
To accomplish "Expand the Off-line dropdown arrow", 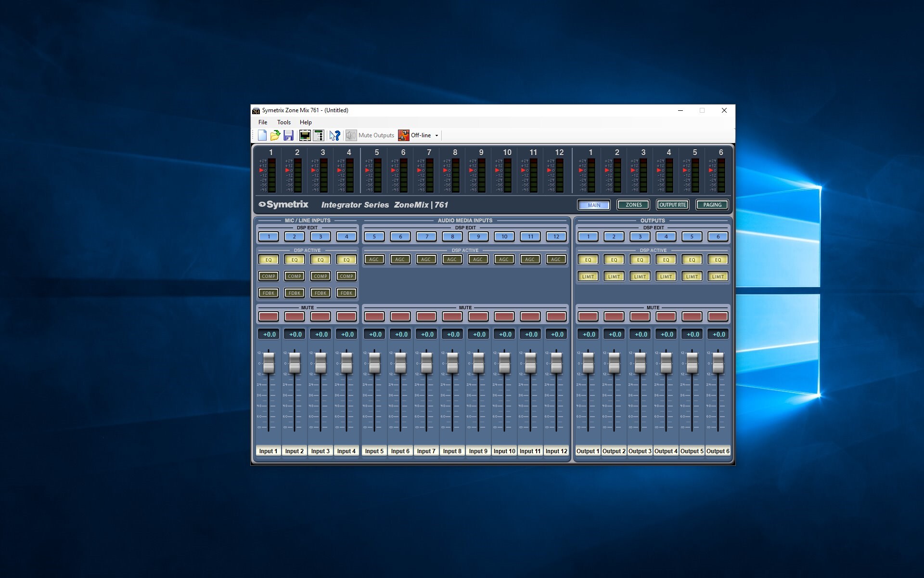I will point(437,135).
